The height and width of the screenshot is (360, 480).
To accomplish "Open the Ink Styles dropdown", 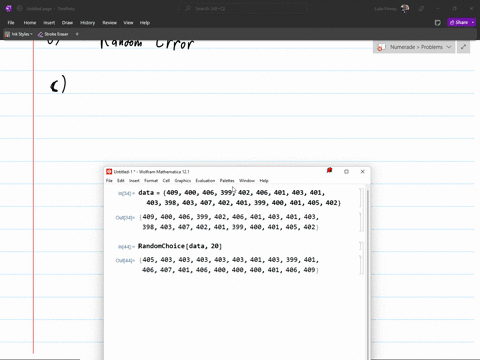I will pyautogui.click(x=19, y=34).
